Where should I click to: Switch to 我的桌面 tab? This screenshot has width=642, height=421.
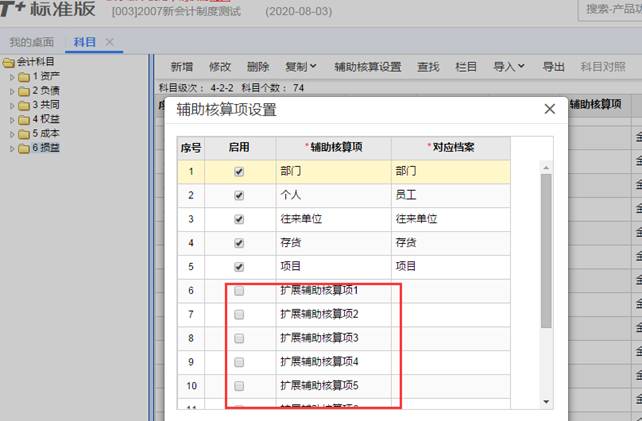30,42
